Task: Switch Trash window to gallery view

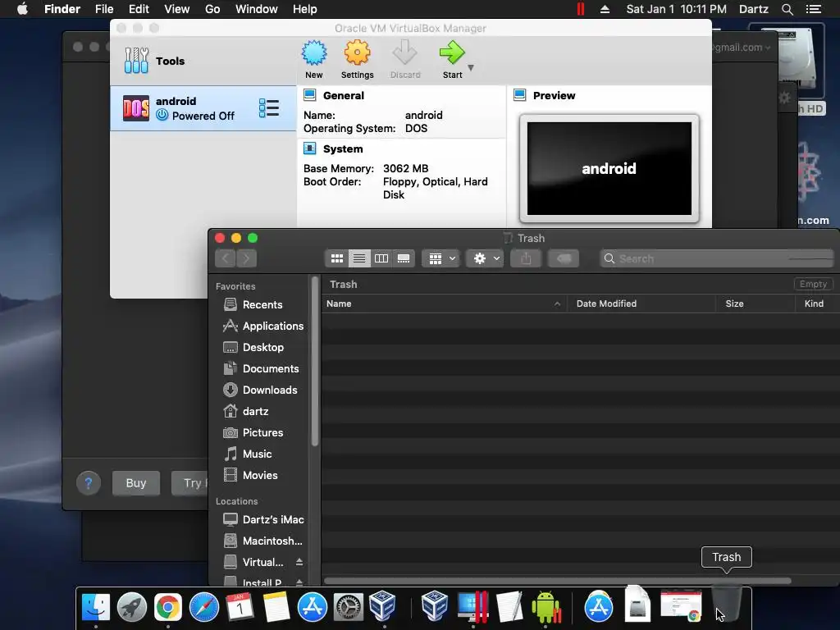Action: pos(404,258)
